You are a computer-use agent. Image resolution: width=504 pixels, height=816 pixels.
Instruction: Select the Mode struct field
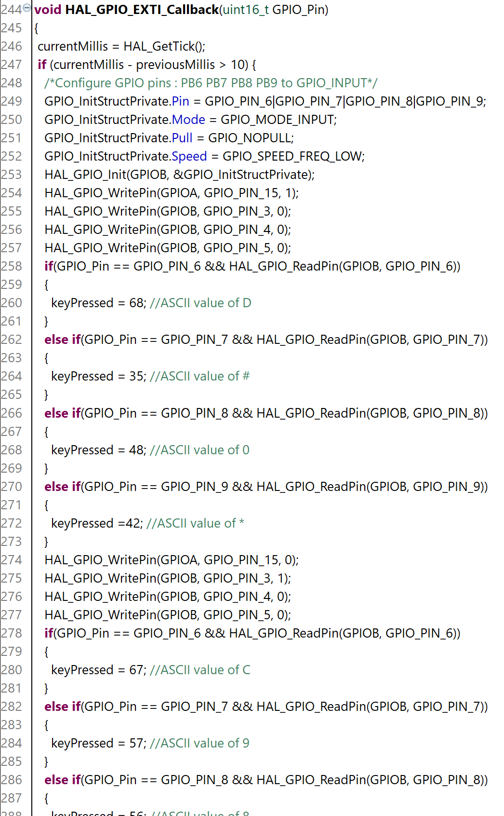pos(188,120)
